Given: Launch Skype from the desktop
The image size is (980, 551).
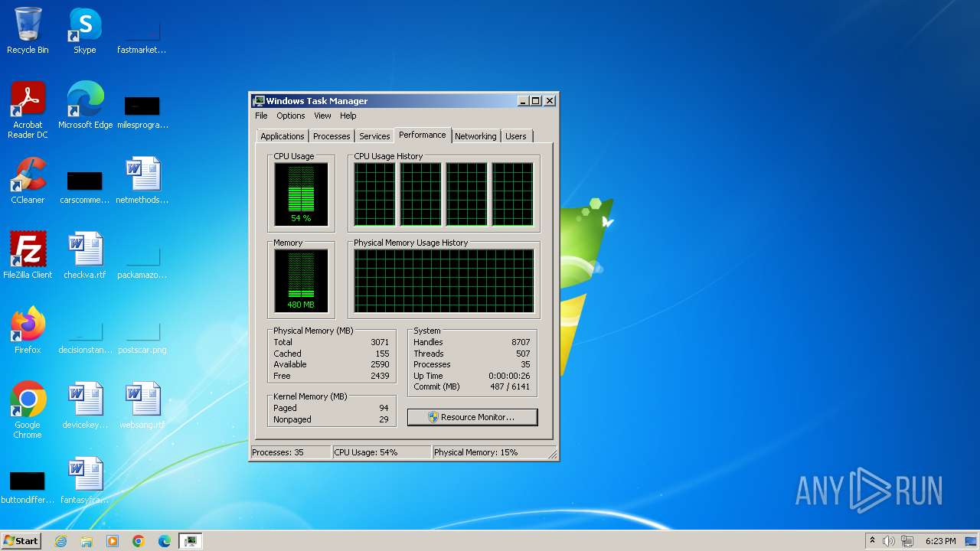Looking at the screenshot, I should 85,31.
